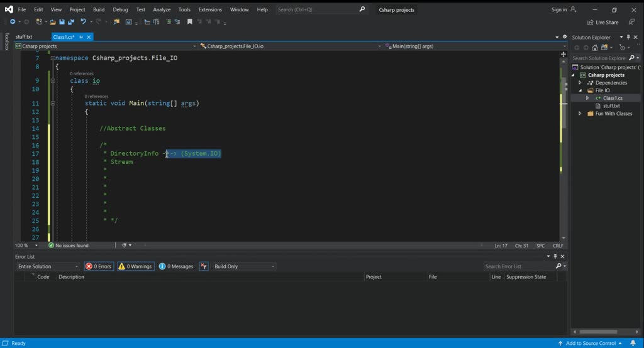644x348 pixels.
Task: Toggle the 0 Warnings filter
Action: [x=135, y=266]
